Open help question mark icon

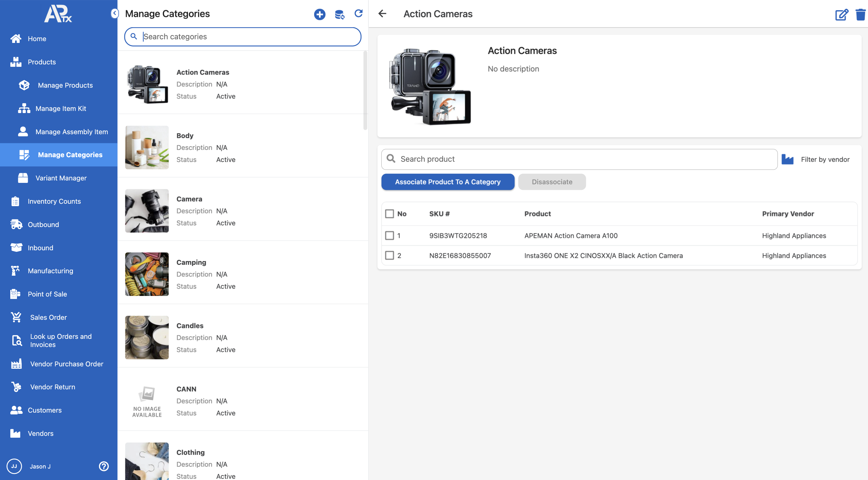[104, 466]
